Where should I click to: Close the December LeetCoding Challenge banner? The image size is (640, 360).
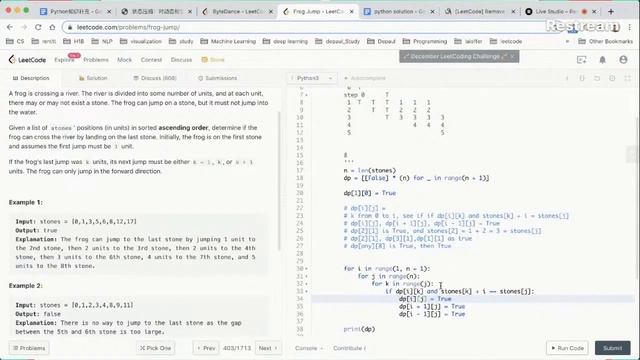[x=512, y=56]
